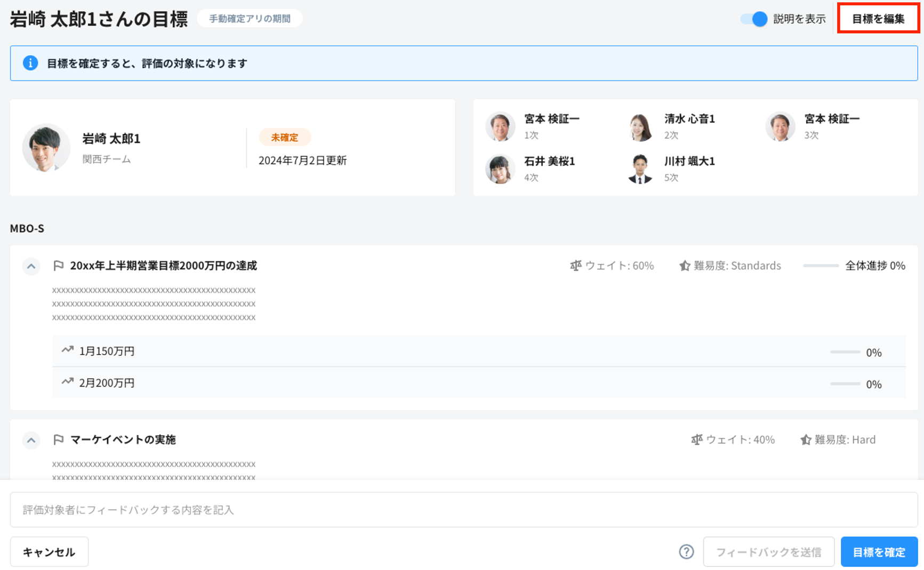
Task: Toggle the 説明を表示 switch
Action: (x=754, y=19)
